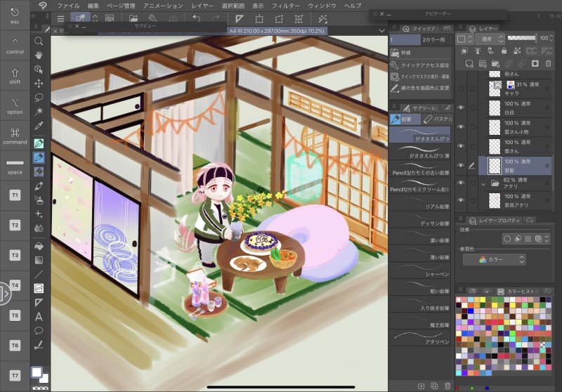Viewport: 562px width, 392px height.
Task: Select the Text tool A icon
Action: tap(39, 317)
